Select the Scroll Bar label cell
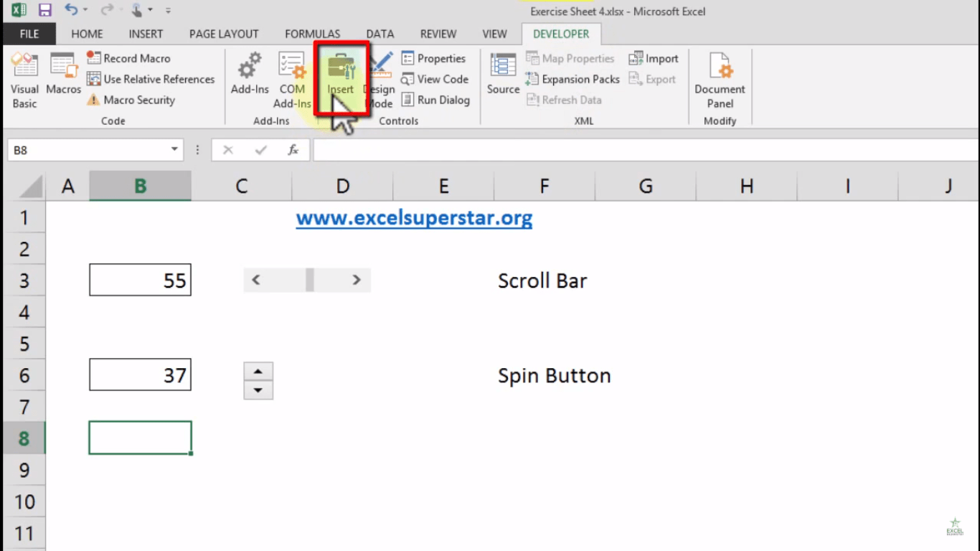This screenshot has width=980, height=551. [545, 280]
